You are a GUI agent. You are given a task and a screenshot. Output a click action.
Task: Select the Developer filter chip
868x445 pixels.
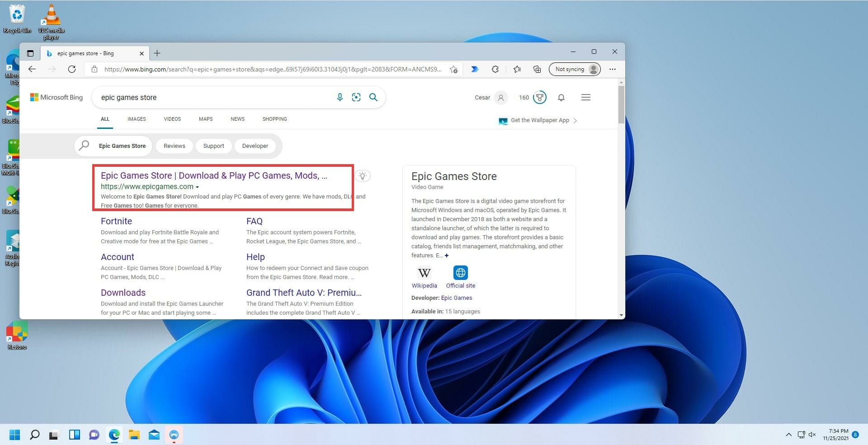point(255,146)
